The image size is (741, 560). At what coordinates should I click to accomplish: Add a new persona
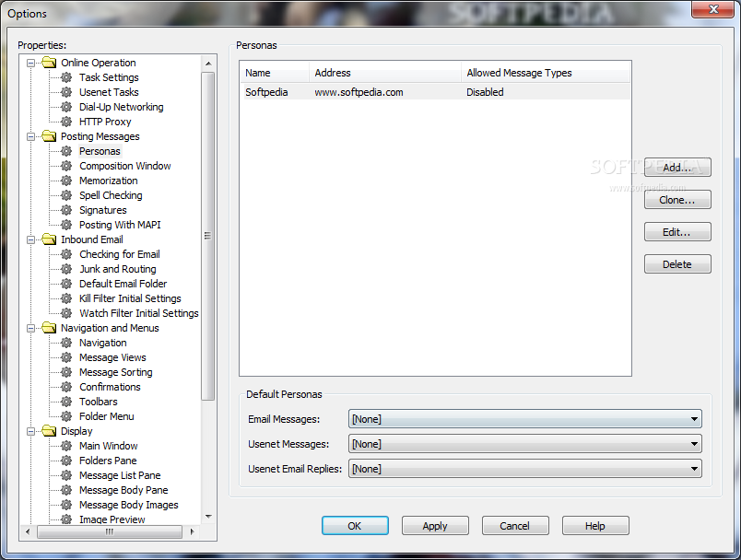677,168
